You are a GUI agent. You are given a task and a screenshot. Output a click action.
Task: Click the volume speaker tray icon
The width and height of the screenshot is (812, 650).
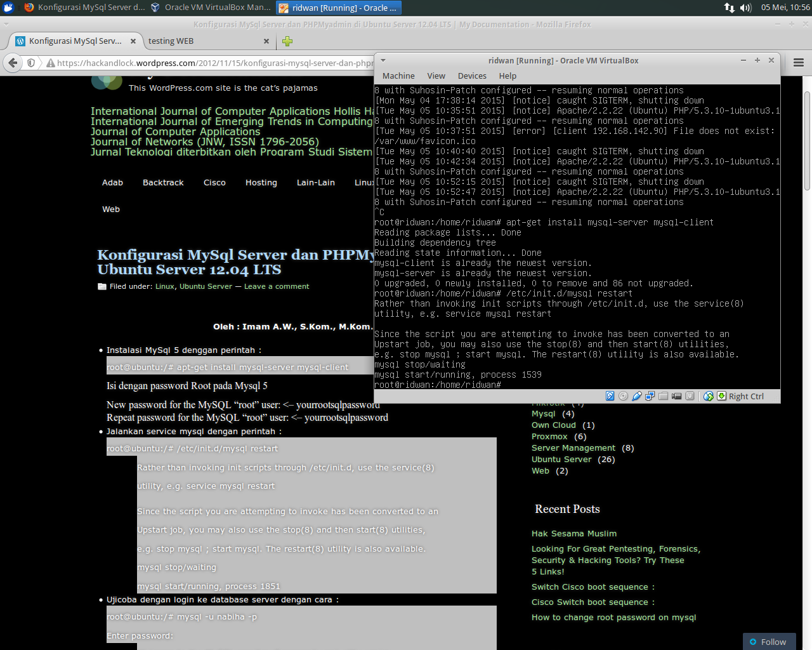click(746, 8)
